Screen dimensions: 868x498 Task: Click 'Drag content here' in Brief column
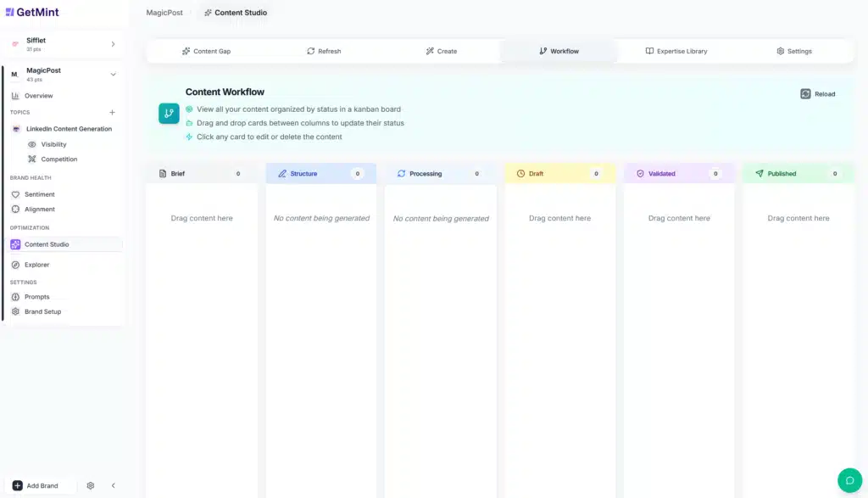(202, 218)
